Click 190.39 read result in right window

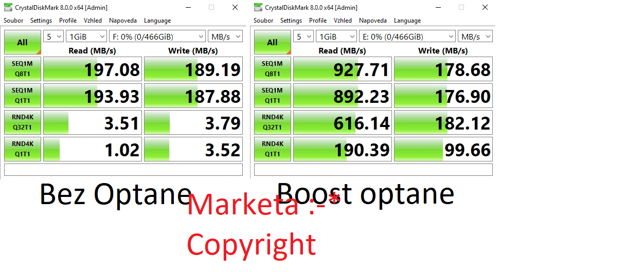[343, 149]
